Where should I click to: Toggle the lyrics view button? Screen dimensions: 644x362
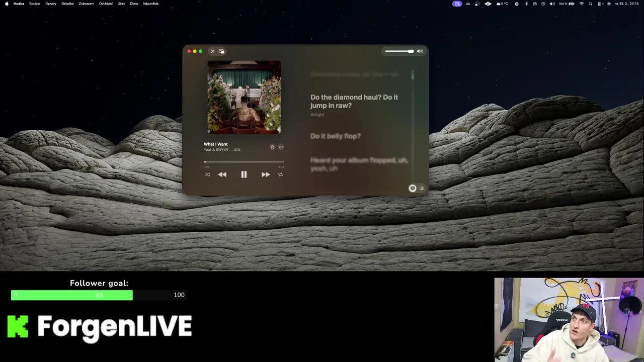point(413,188)
